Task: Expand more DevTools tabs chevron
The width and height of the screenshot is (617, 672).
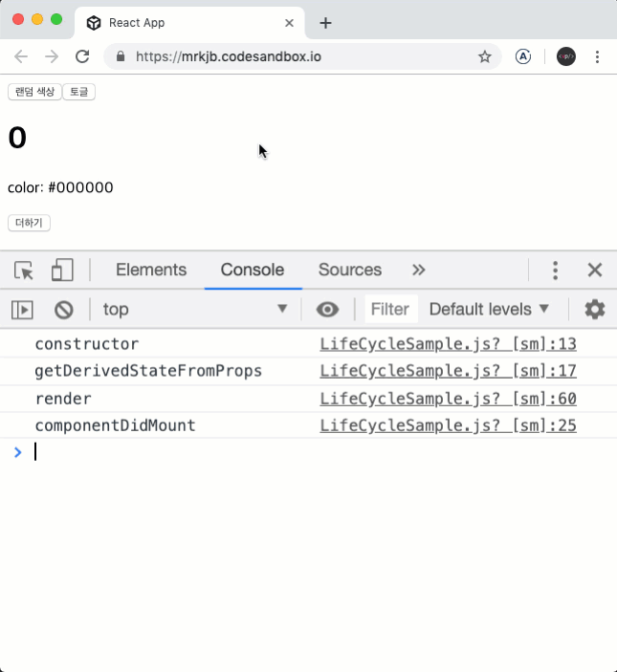Action: coord(418,270)
